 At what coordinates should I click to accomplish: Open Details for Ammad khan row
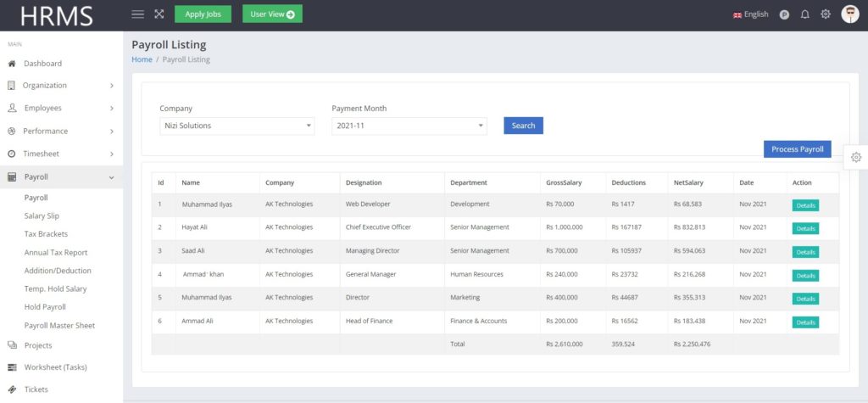coord(805,276)
